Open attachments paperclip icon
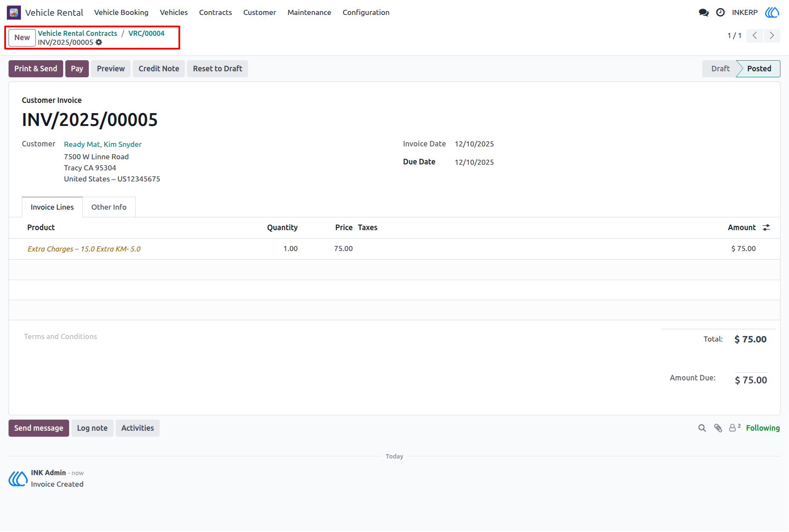Image resolution: width=789 pixels, height=532 pixels. [x=718, y=428]
